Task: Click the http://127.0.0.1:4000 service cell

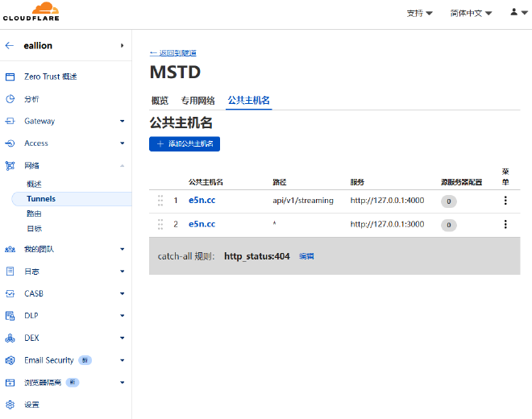Action: point(387,201)
